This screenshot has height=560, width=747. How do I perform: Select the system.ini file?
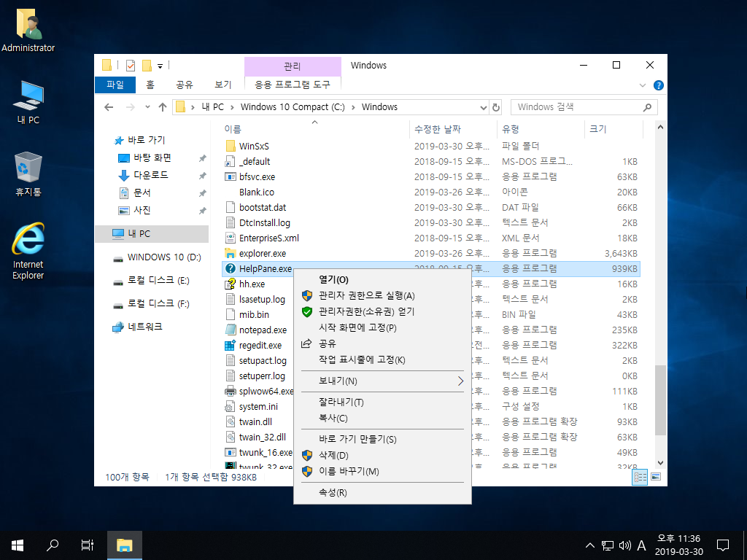[x=258, y=407]
